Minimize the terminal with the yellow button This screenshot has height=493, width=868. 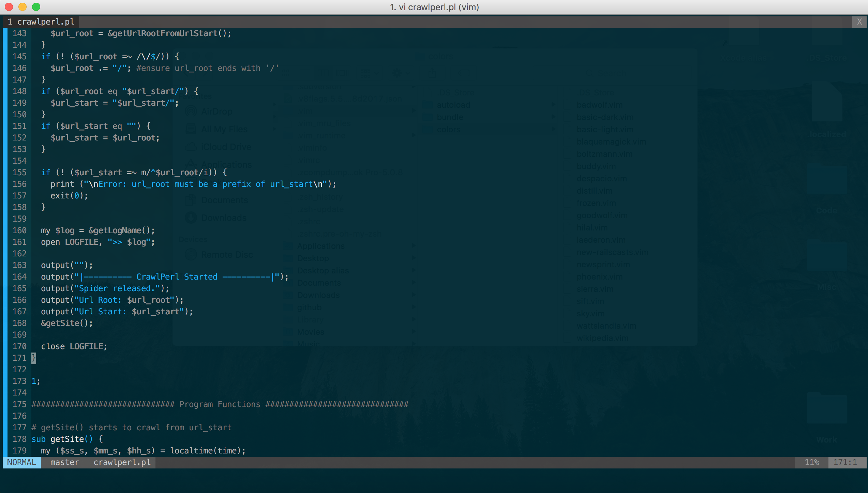23,7
